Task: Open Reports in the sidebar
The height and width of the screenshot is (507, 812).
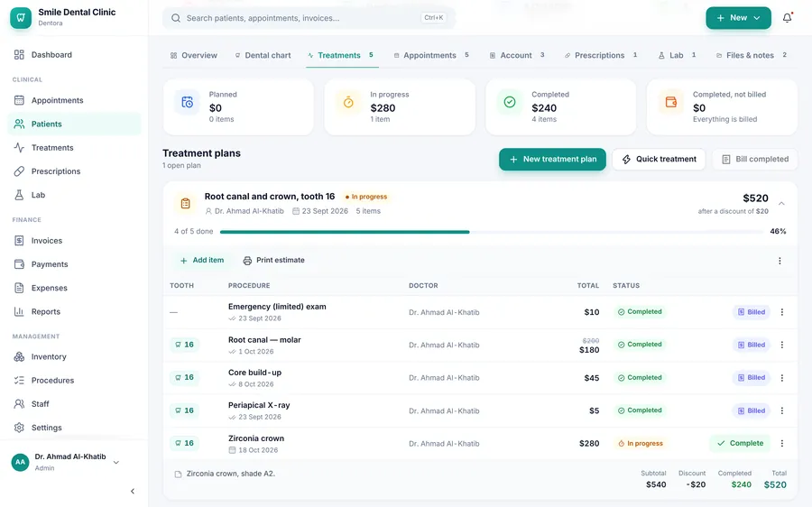Action: coord(74,312)
